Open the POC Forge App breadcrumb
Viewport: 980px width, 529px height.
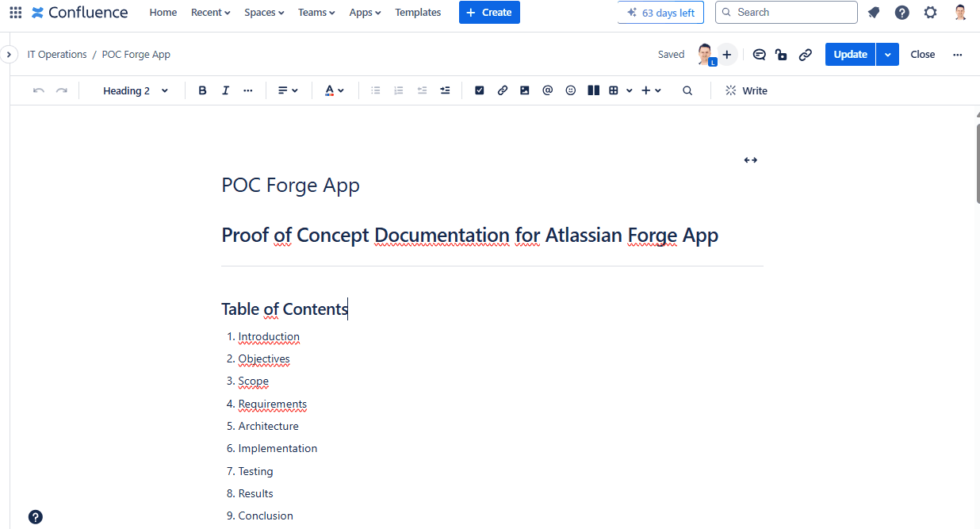point(136,55)
